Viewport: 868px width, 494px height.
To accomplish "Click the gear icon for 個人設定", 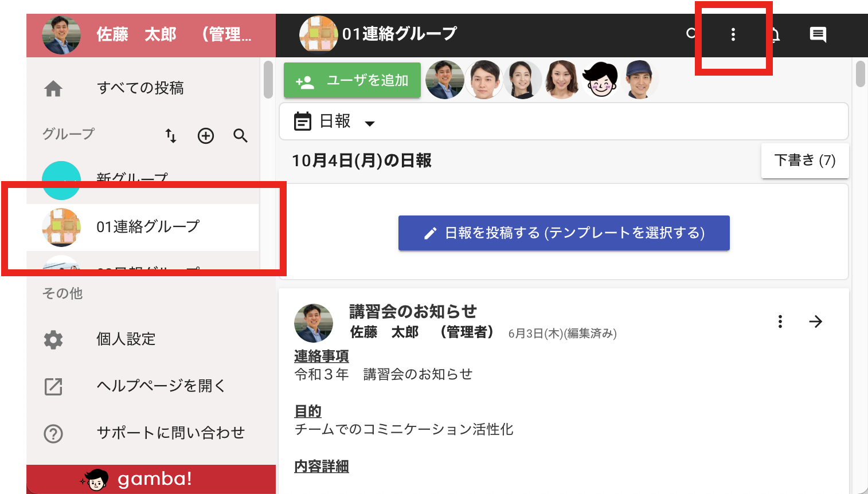I will click(x=53, y=339).
